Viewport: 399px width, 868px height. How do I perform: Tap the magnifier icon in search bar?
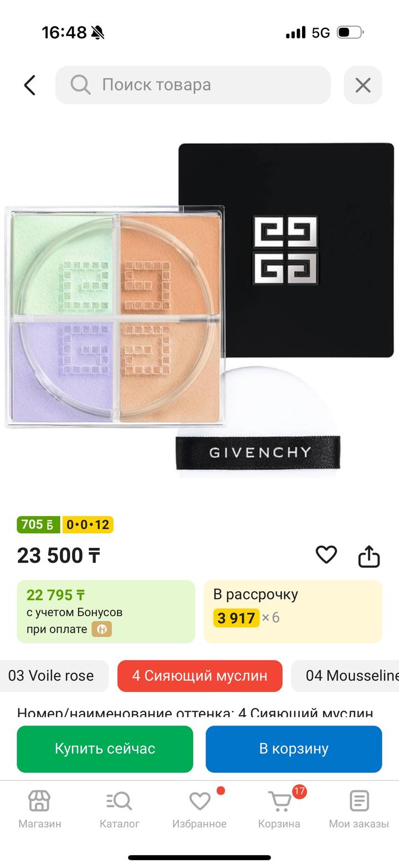80,85
